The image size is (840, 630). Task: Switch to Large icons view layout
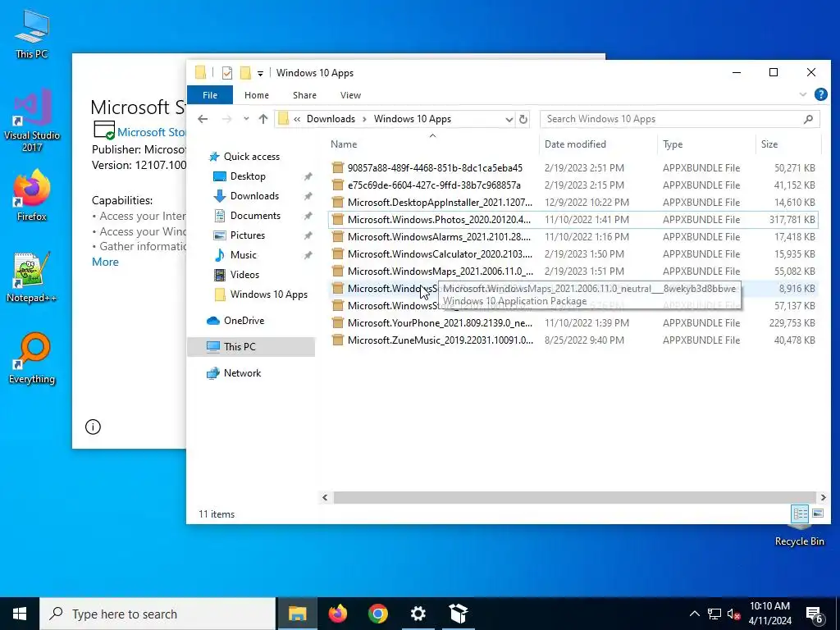[818, 514]
